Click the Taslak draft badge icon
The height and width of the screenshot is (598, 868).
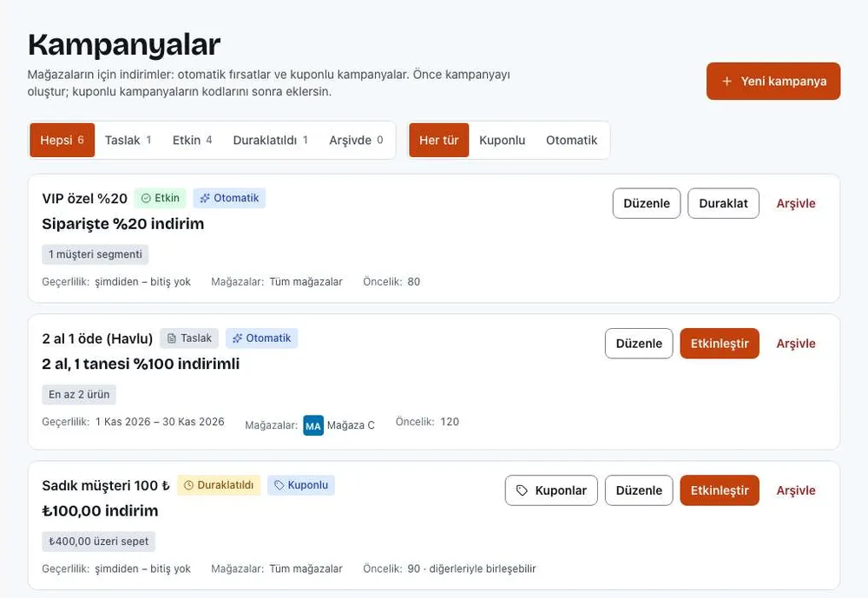(x=172, y=338)
